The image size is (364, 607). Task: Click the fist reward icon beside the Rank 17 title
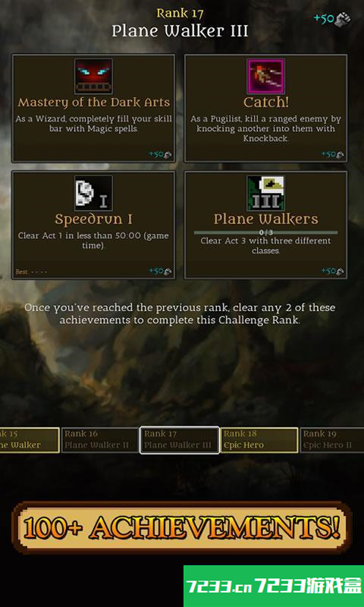pyautogui.click(x=343, y=18)
